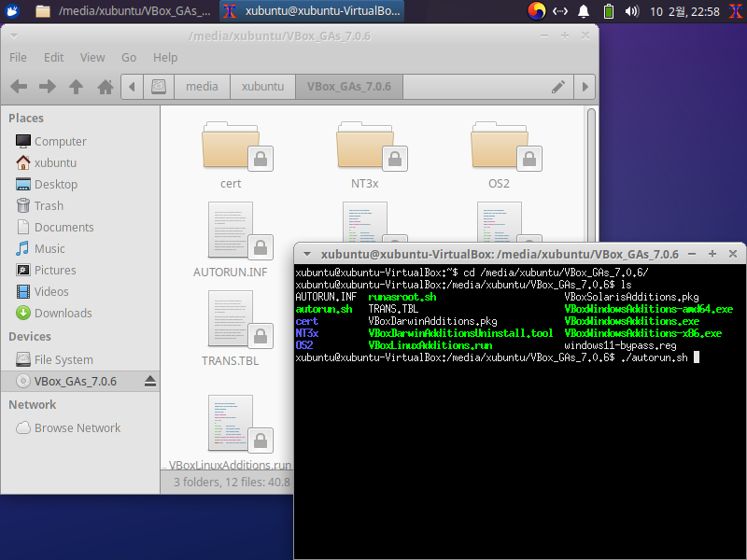Click runasroot.sh in terminal listing

pyautogui.click(x=402, y=297)
